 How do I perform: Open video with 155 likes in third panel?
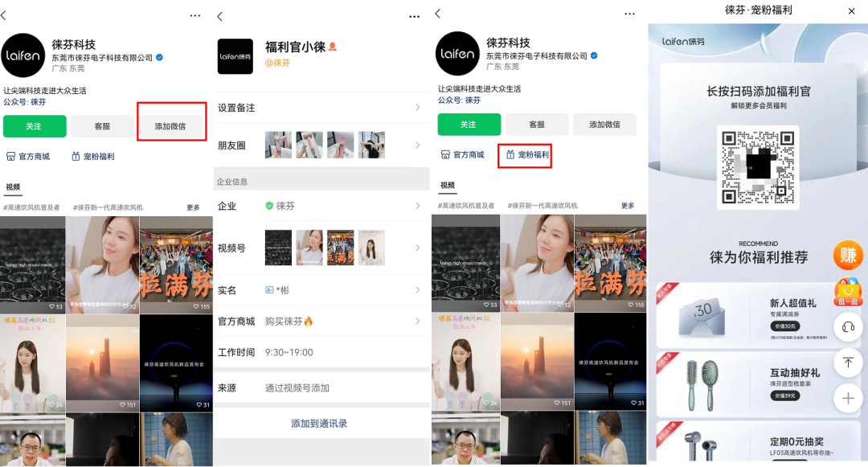(x=611, y=264)
